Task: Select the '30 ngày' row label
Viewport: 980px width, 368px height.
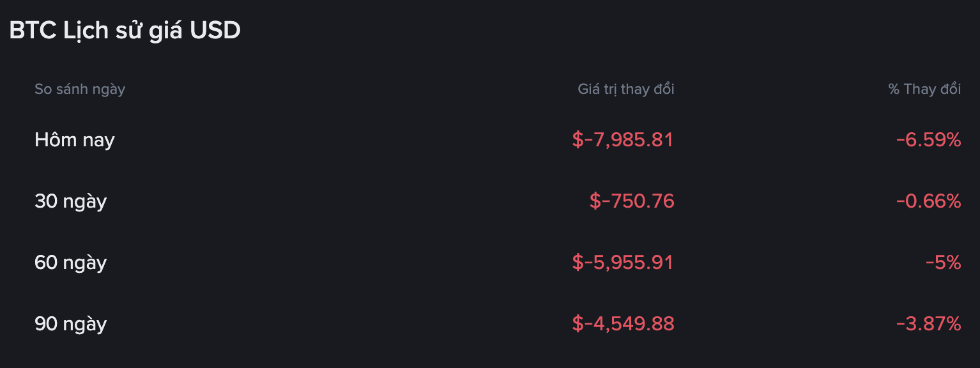Action: [x=70, y=201]
